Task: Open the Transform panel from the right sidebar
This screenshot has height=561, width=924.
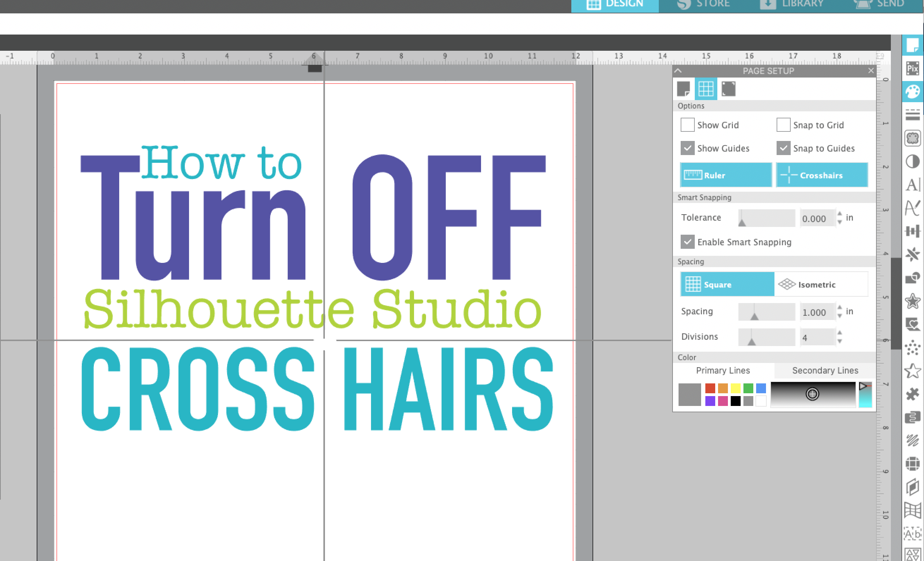Action: [913, 232]
